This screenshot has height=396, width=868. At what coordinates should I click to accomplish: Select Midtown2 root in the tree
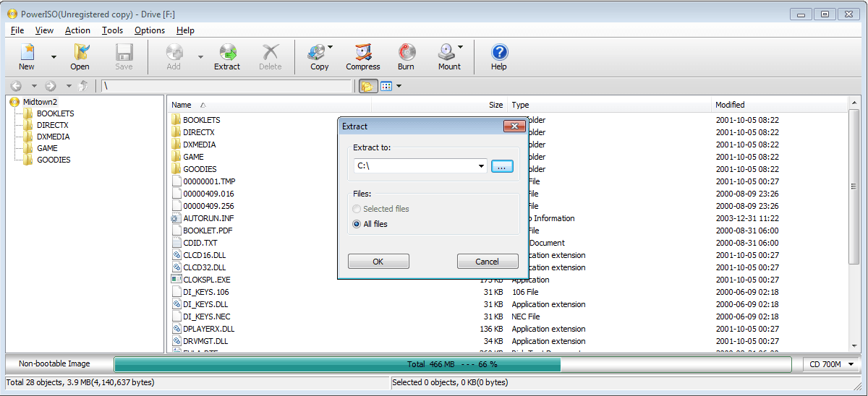(40, 102)
